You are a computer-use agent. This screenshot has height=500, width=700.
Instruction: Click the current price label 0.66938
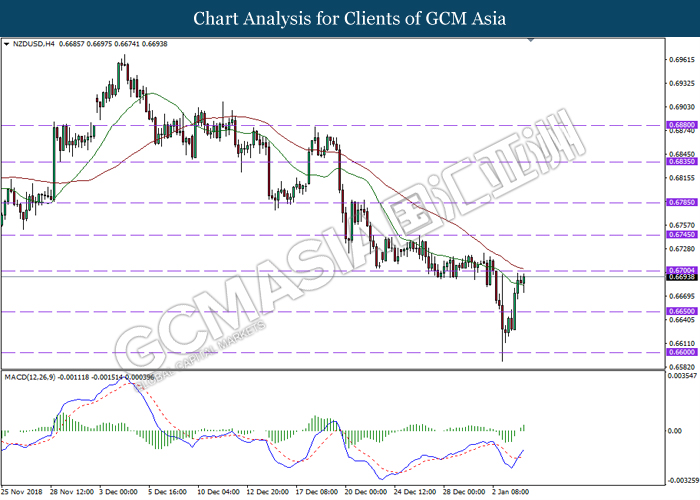pyautogui.click(x=682, y=277)
